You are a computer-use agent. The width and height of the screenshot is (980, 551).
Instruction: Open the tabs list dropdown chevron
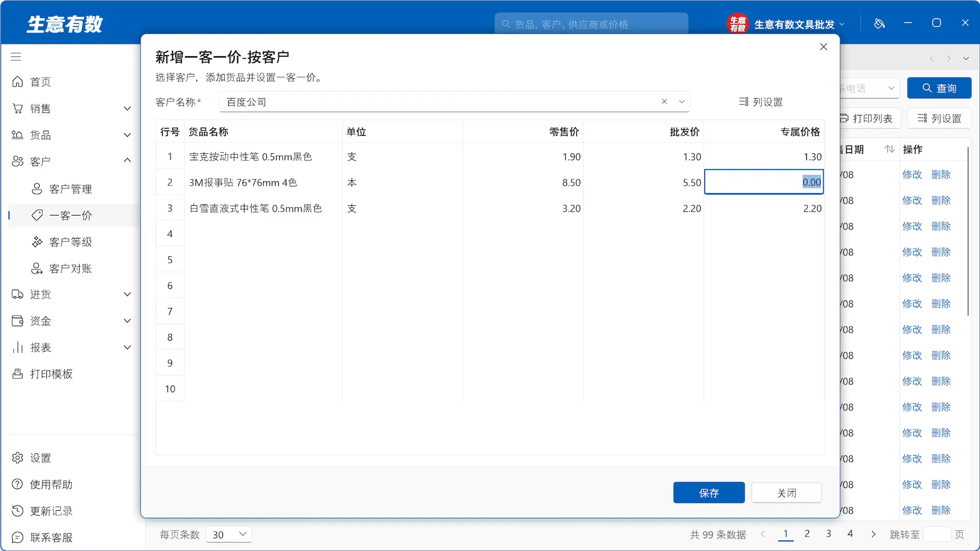(x=966, y=58)
